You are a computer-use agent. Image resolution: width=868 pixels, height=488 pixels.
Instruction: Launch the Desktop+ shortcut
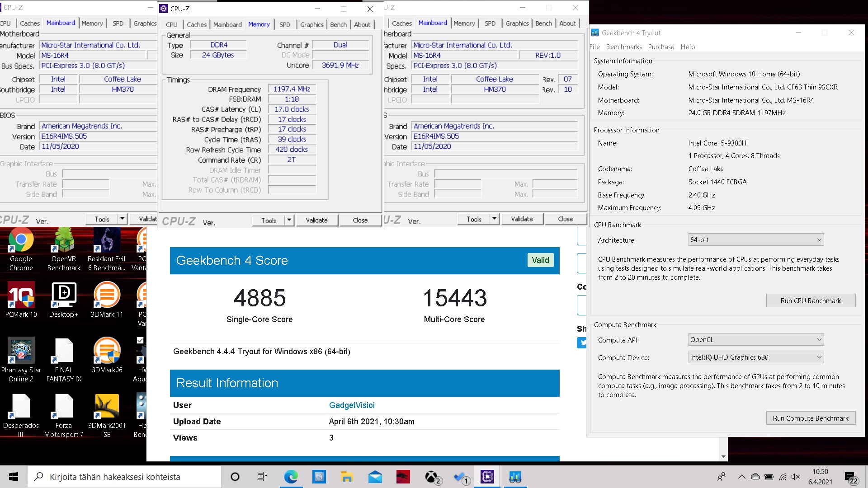pyautogui.click(x=64, y=300)
